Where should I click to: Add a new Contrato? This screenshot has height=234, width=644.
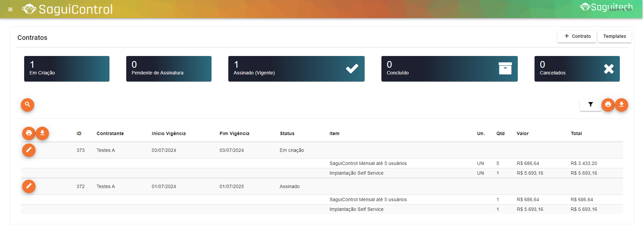pyautogui.click(x=577, y=36)
